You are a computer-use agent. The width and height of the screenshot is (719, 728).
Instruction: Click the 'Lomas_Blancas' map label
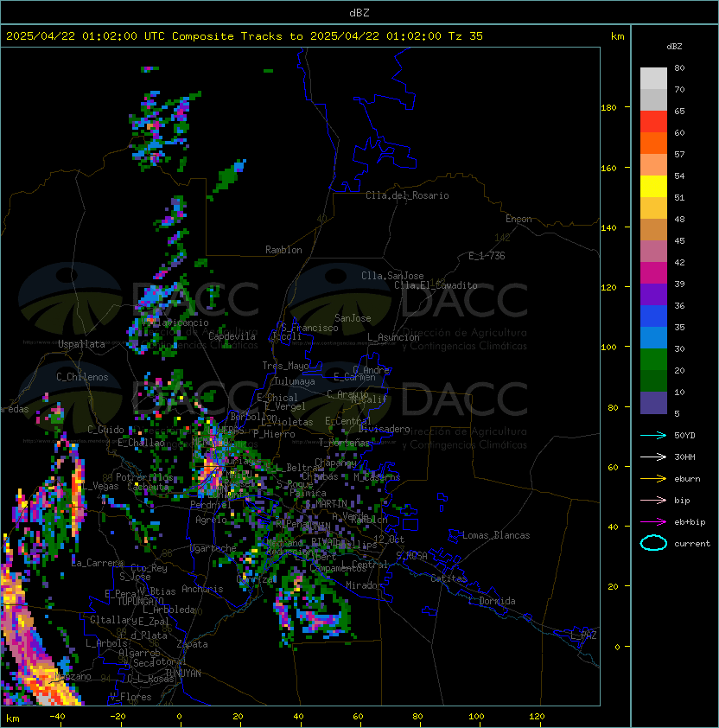click(x=496, y=535)
